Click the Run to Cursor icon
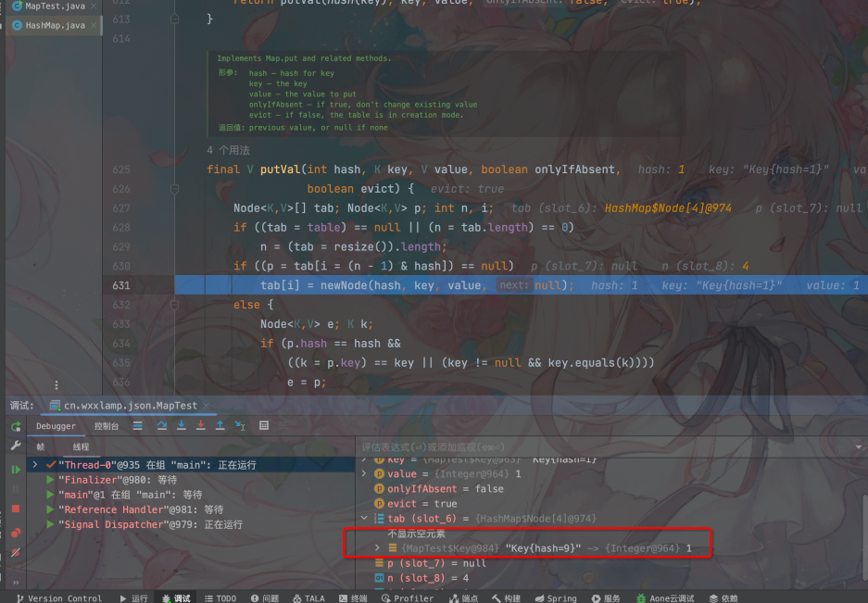868x603 pixels. (240, 425)
